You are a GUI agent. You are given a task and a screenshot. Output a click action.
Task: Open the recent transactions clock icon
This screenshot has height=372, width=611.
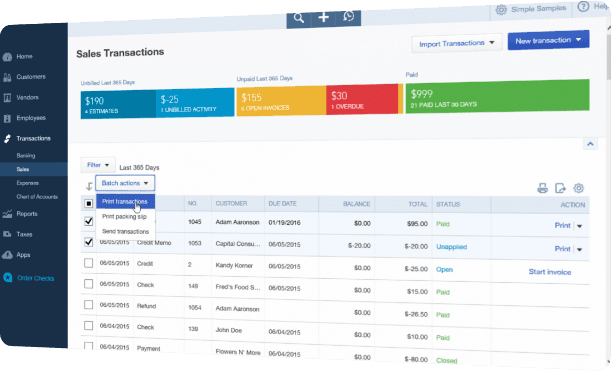click(x=348, y=16)
